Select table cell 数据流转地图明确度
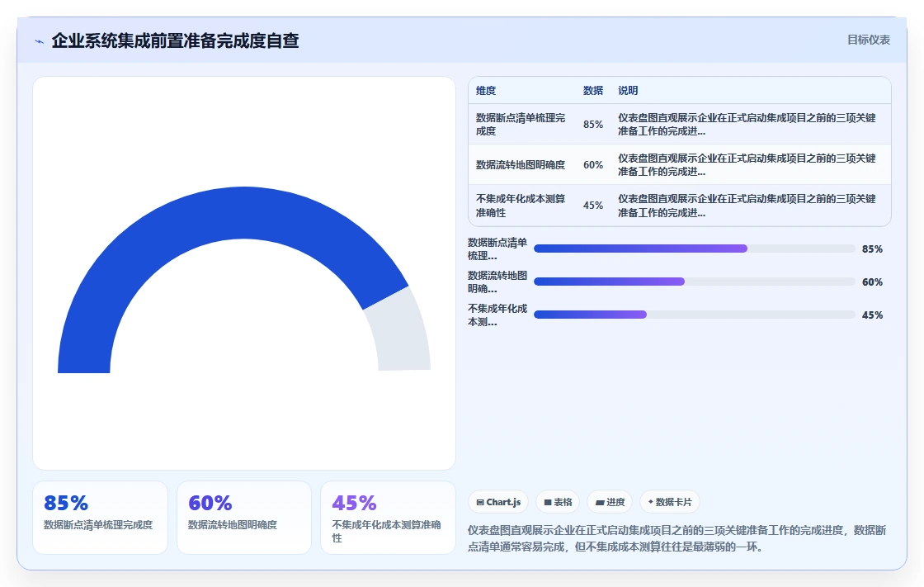 coord(521,164)
